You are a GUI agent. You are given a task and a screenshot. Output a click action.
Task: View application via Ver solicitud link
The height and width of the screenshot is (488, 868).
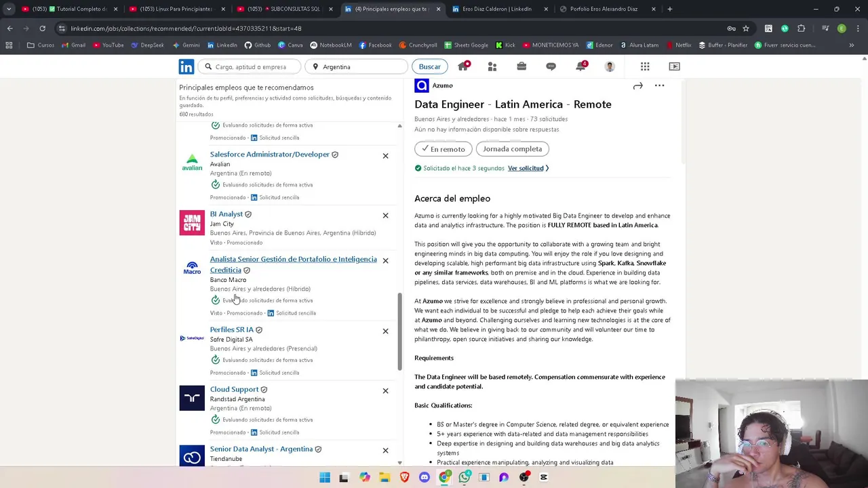(x=528, y=168)
